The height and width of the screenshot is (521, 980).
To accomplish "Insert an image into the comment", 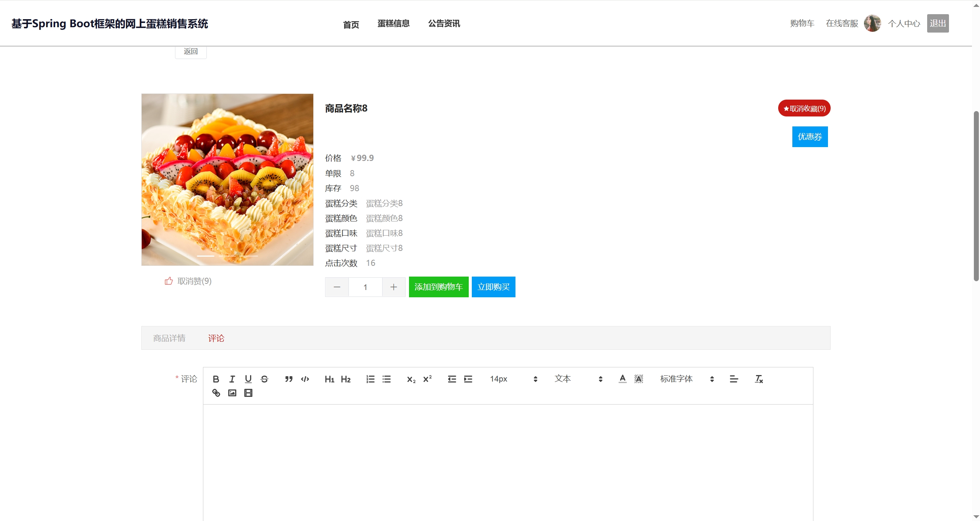I will [x=232, y=393].
